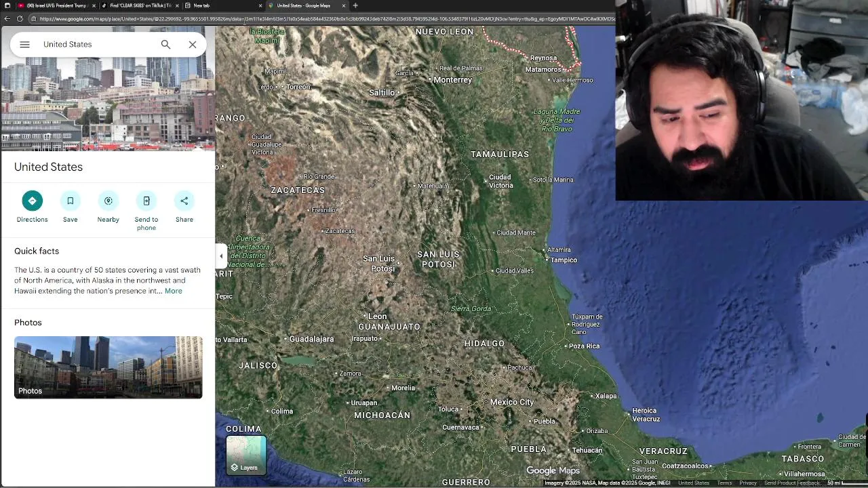
Task: Click Send Product Feedback link
Action: click(792, 483)
